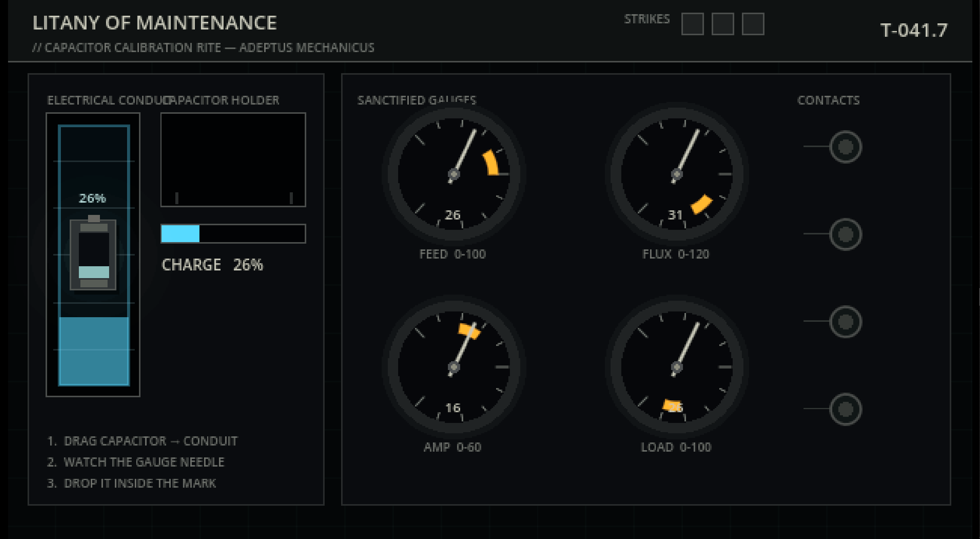Click the first contact socket
This screenshot has width=980, height=539.
point(846,147)
